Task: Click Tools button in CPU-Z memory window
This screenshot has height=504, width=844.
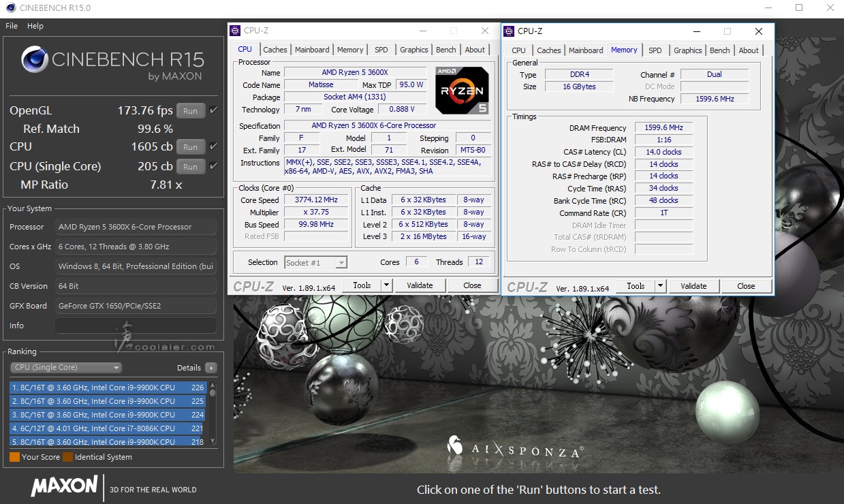Action: tap(636, 286)
